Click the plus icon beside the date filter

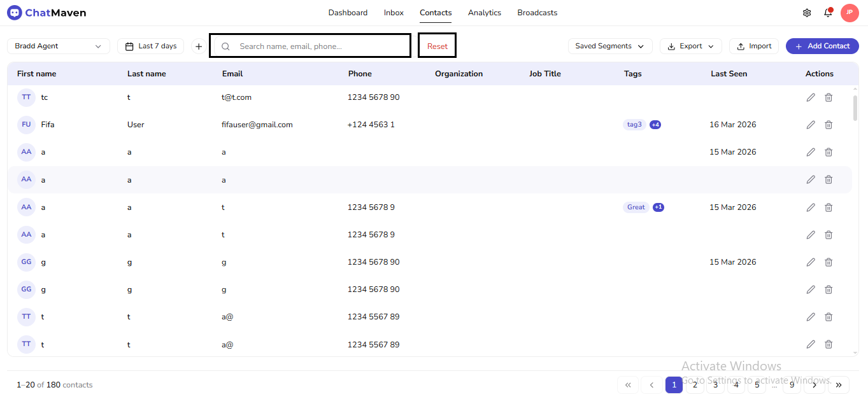[198, 46]
